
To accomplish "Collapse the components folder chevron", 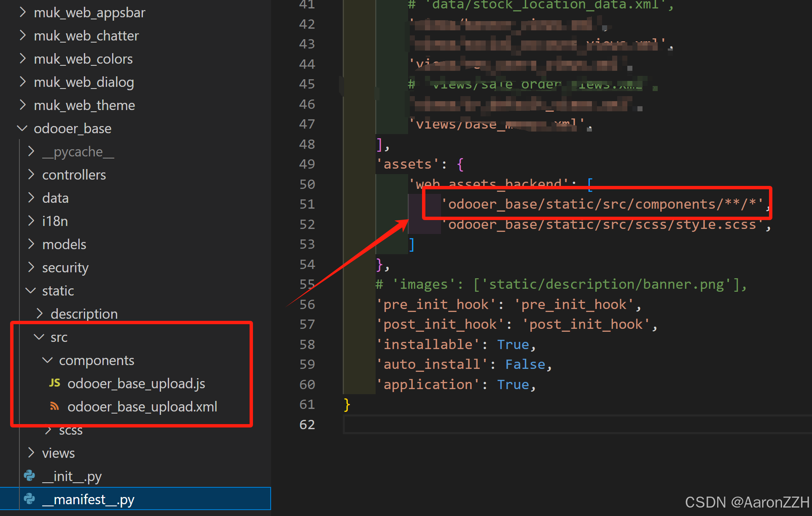I will [47, 360].
